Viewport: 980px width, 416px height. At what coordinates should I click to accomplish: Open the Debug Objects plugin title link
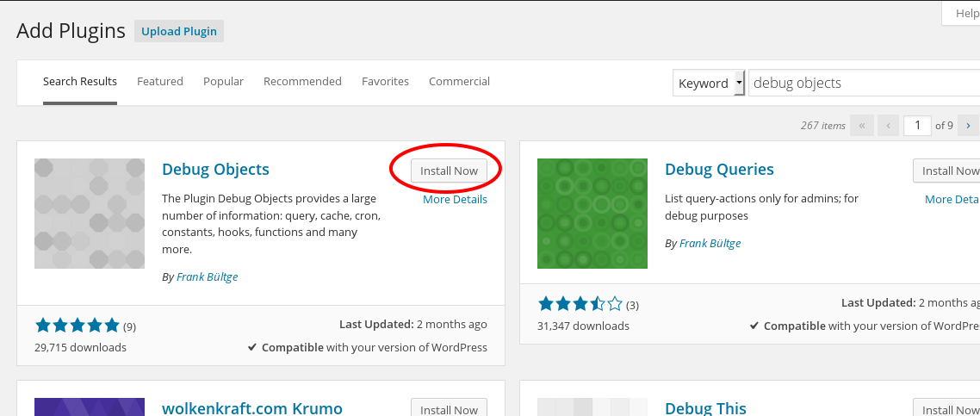pyautogui.click(x=215, y=170)
